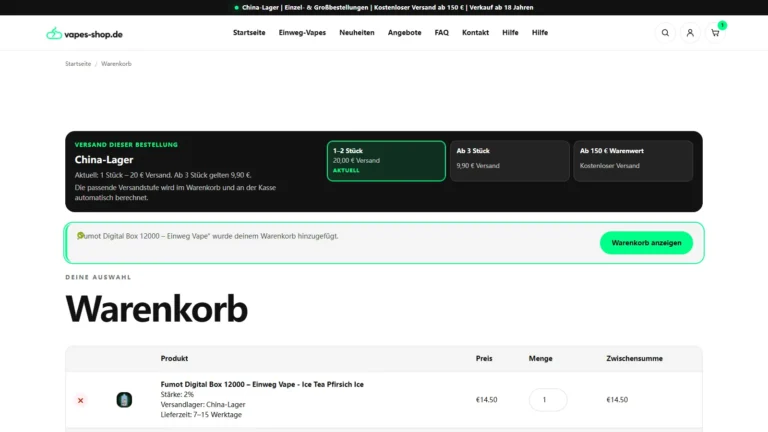768x432 pixels.
Task: Click the Menge quantity input field
Action: coord(548,400)
